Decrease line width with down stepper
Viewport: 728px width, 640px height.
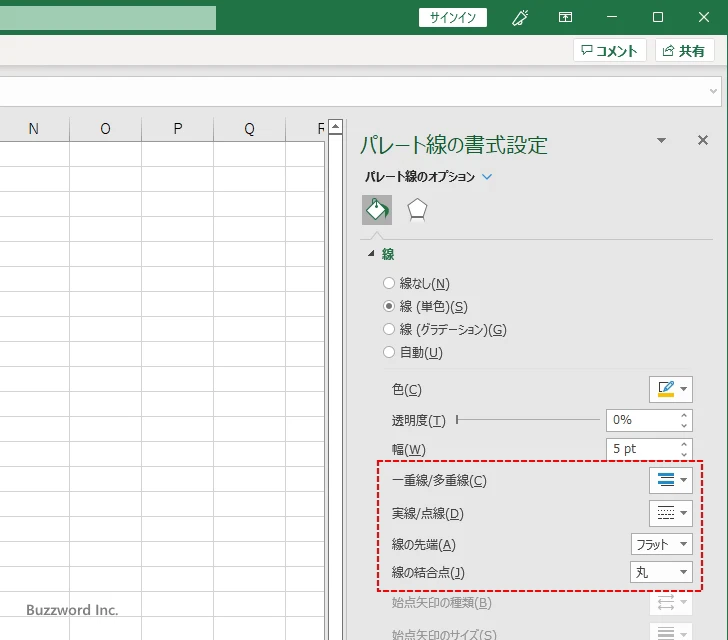(684, 454)
